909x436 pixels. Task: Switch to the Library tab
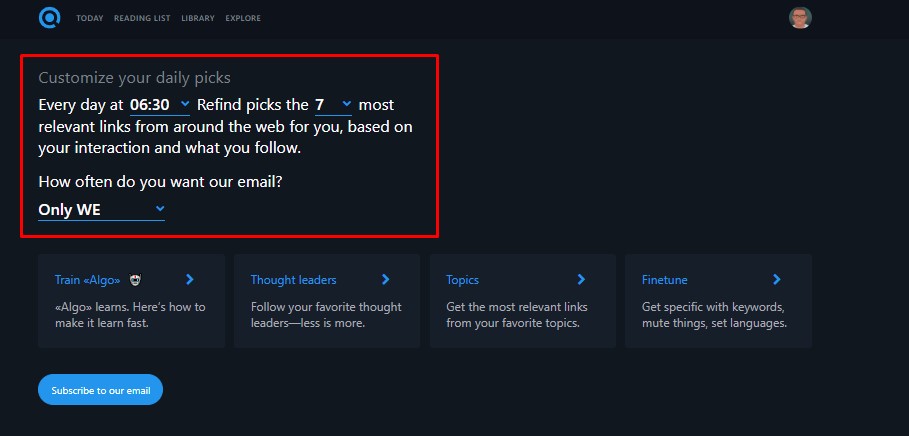click(198, 18)
